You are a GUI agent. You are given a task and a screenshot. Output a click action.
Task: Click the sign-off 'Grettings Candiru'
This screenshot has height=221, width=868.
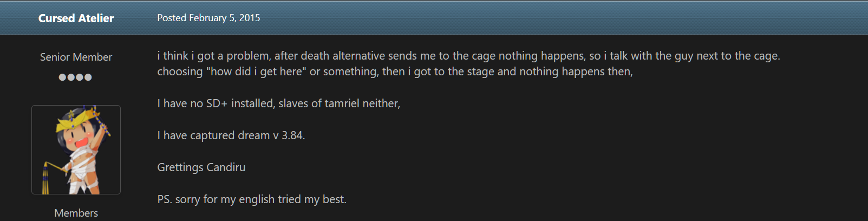click(x=201, y=167)
